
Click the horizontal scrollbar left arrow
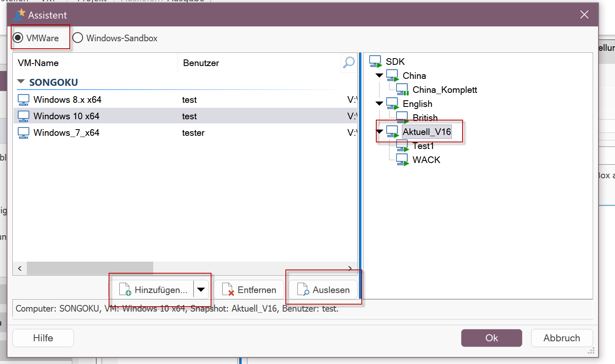[x=20, y=268]
